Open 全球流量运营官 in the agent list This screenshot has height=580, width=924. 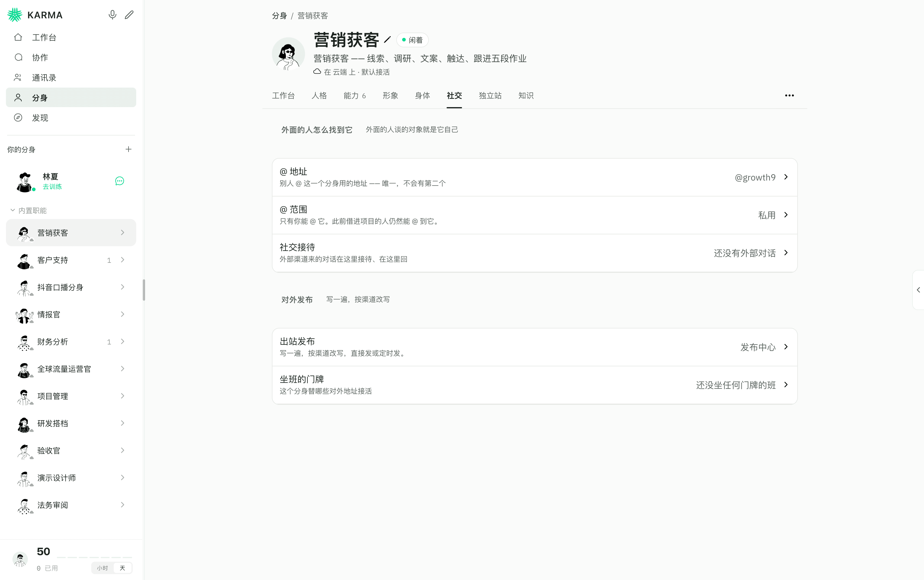click(71, 369)
